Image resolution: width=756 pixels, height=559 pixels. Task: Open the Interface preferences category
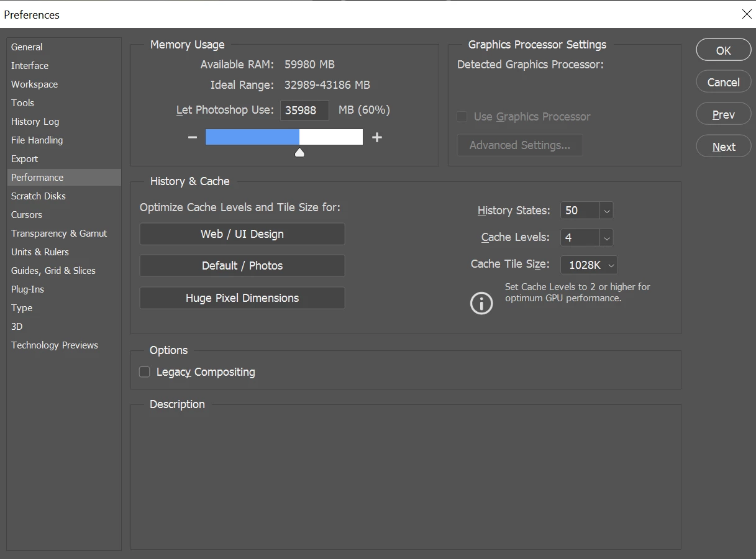click(64, 66)
